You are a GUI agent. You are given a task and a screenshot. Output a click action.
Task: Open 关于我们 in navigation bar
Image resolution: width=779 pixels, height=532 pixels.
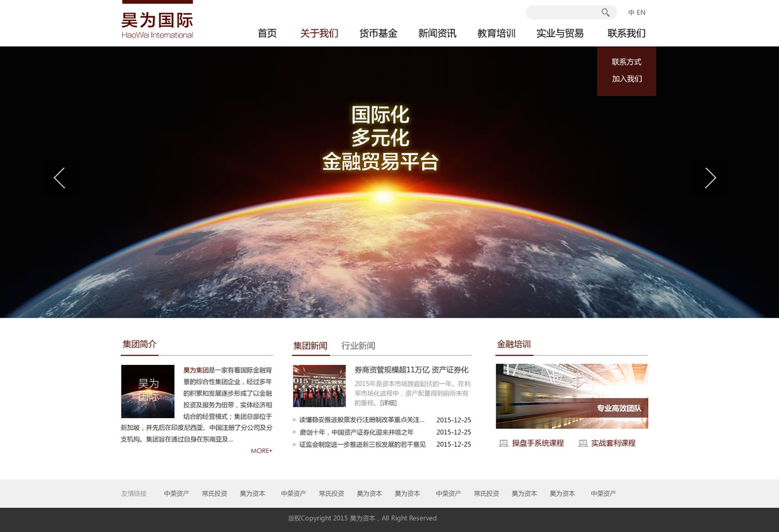pos(319,34)
